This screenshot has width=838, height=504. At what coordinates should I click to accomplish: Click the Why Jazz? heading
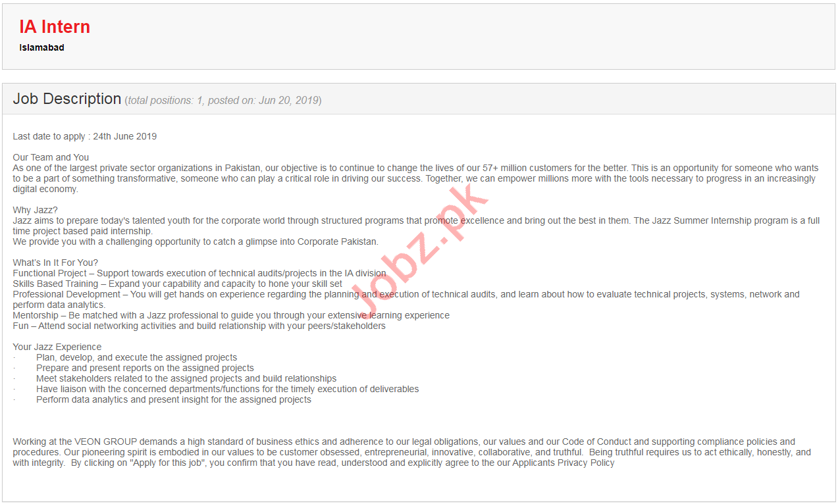point(36,210)
